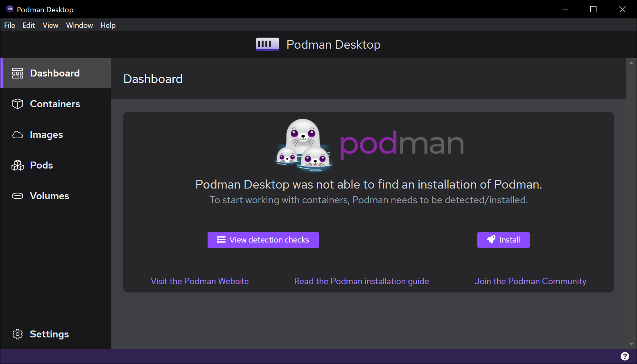Screen dimensions: 637x364
Task: Follow Join the Podman Community link
Action: click(x=530, y=281)
